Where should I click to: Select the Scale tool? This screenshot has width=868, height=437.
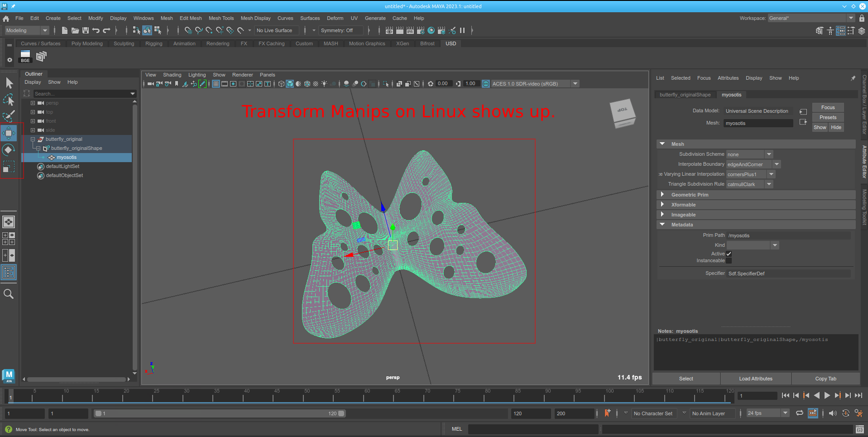[8, 167]
